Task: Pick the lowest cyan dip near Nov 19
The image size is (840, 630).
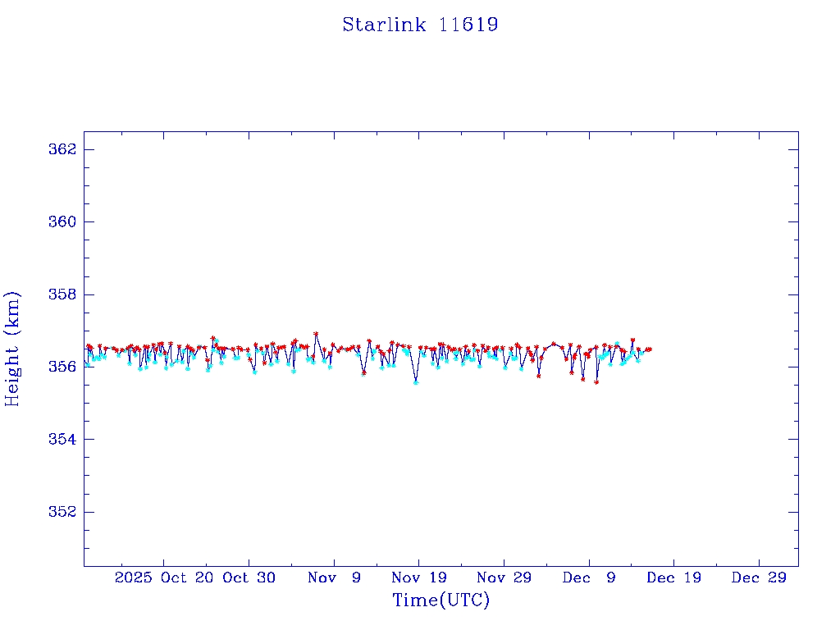Action: tap(416, 382)
